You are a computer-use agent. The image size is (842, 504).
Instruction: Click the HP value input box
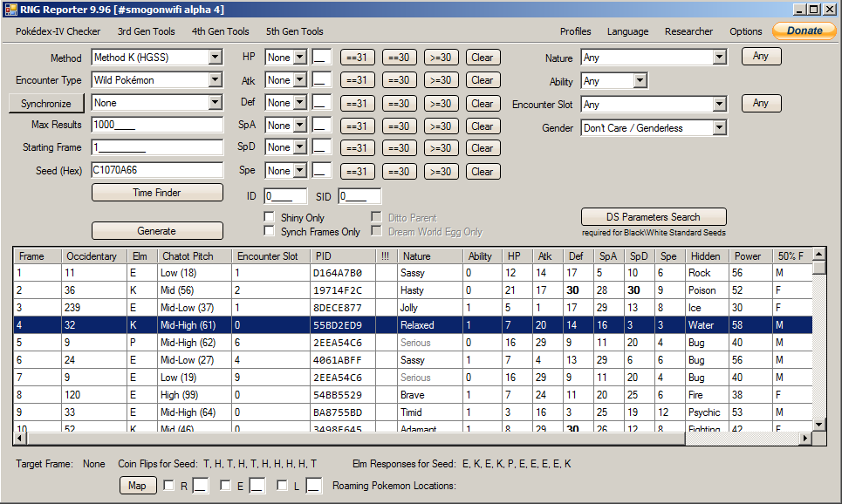[322, 57]
